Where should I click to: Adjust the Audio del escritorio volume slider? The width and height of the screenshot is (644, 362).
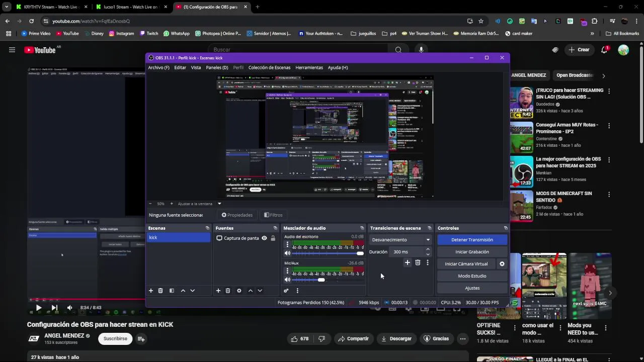click(327, 253)
